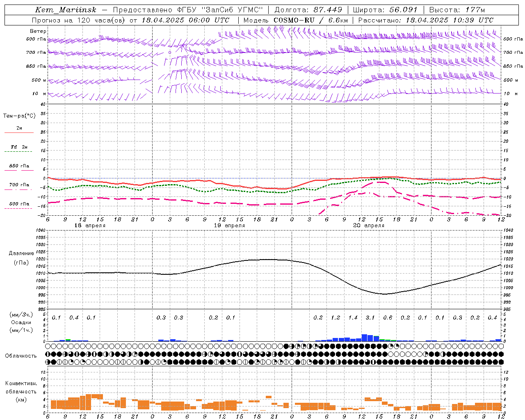Click the 10 м wind level label on left
This screenshot has height=420, width=525.
pos(39,94)
